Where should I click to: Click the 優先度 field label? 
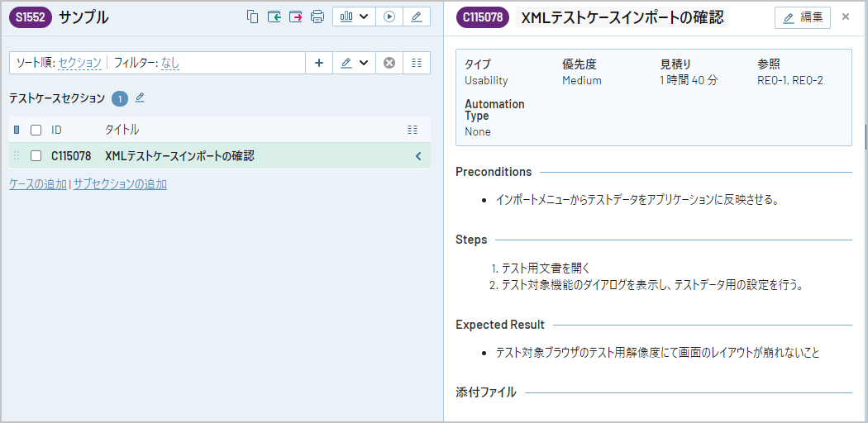(x=579, y=64)
